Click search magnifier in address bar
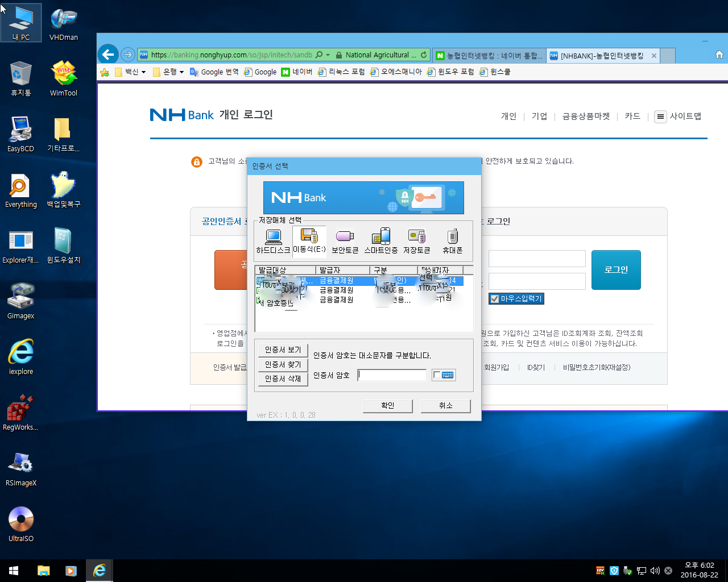Screen dimensions: 728x582 click(319, 55)
